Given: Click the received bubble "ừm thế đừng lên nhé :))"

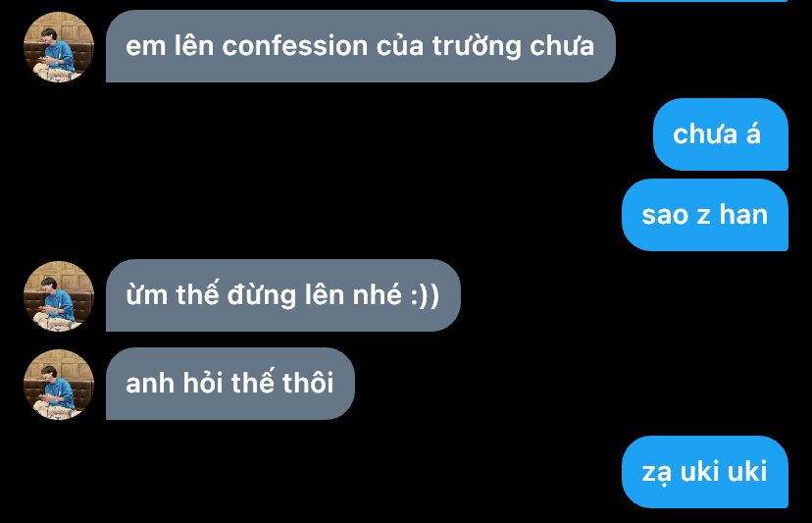Looking at the screenshot, I should 282,295.
